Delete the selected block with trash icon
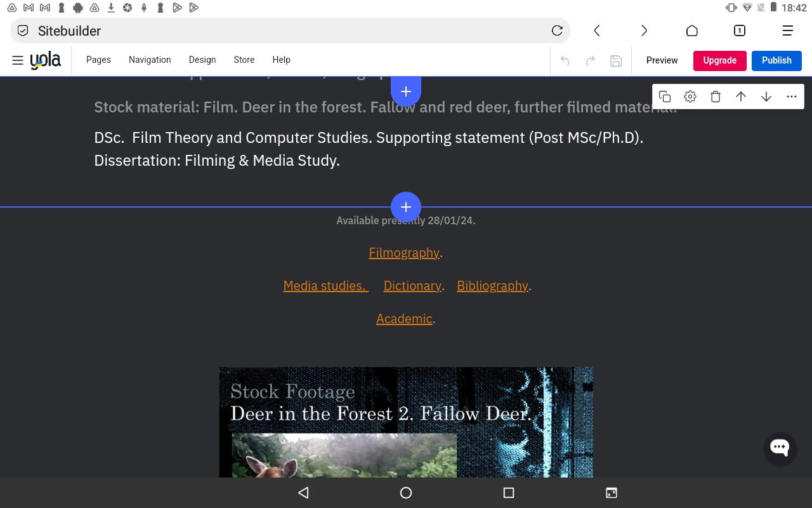The width and height of the screenshot is (812, 508). pyautogui.click(x=716, y=97)
